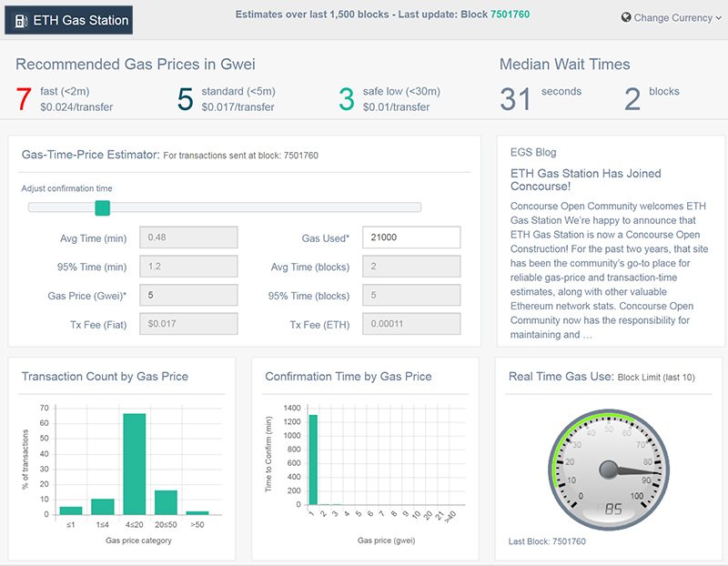Click 'Recommended Gas Prices in Gwei' heading
The height and width of the screenshot is (566, 728).
[x=136, y=64]
